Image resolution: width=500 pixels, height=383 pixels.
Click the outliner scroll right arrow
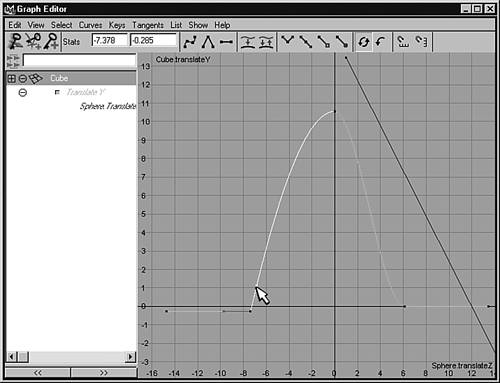[131, 357]
